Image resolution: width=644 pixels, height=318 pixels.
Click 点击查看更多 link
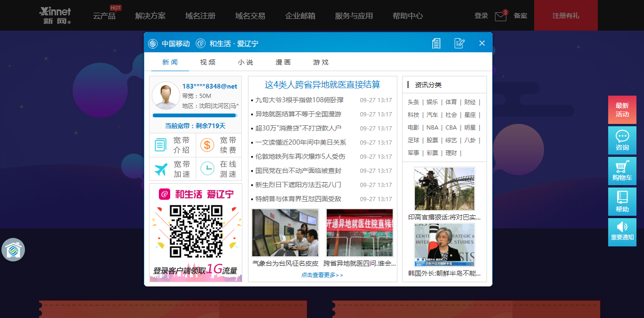(322, 275)
